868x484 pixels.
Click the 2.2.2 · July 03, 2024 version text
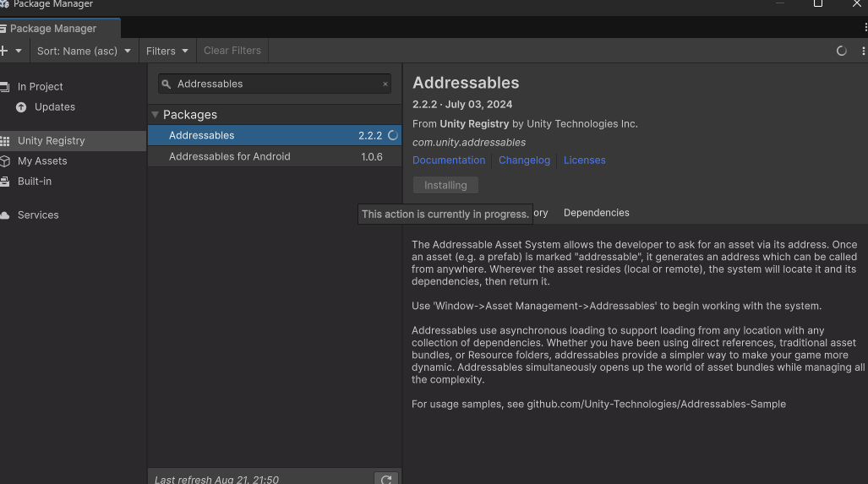coord(462,105)
